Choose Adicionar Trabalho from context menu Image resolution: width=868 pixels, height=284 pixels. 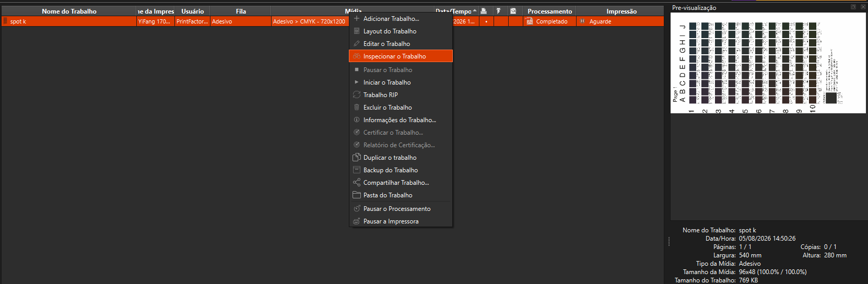401,19
